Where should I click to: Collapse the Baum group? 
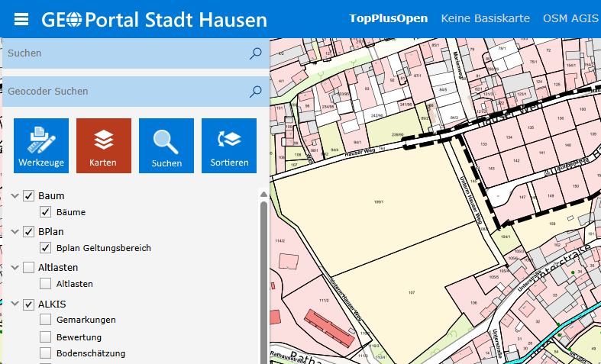[15, 196]
